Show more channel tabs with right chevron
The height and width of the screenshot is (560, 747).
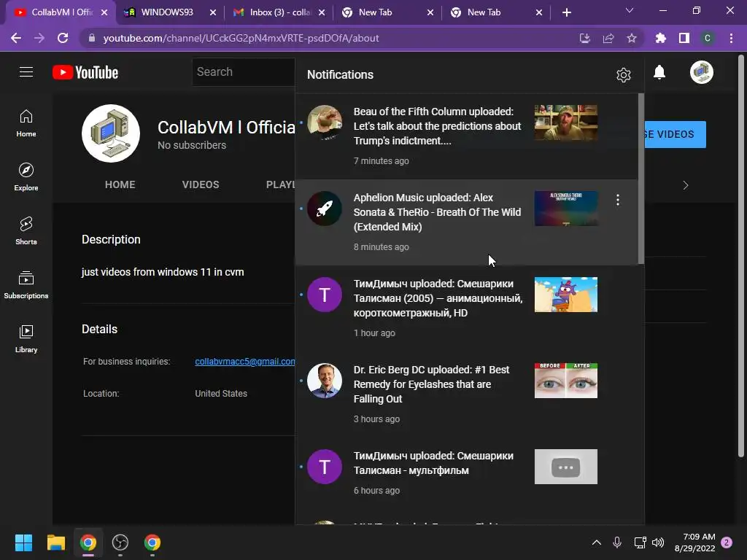tap(686, 185)
